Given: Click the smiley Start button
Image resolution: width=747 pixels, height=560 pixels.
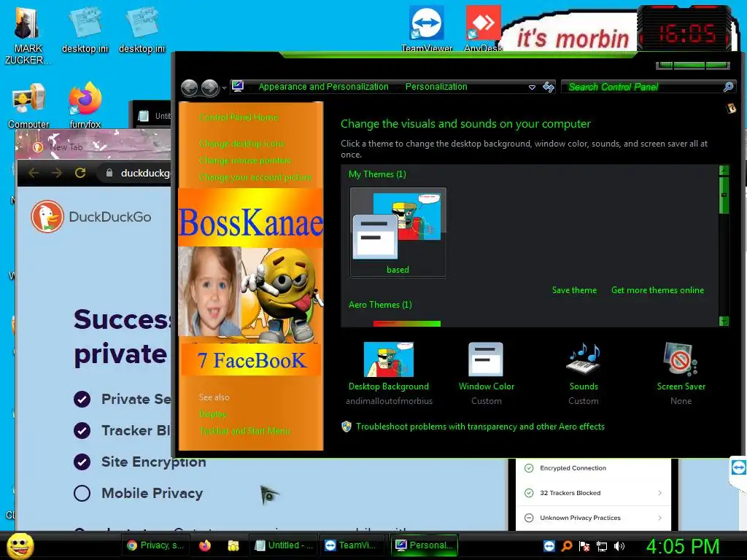Looking at the screenshot, I should [x=20, y=545].
